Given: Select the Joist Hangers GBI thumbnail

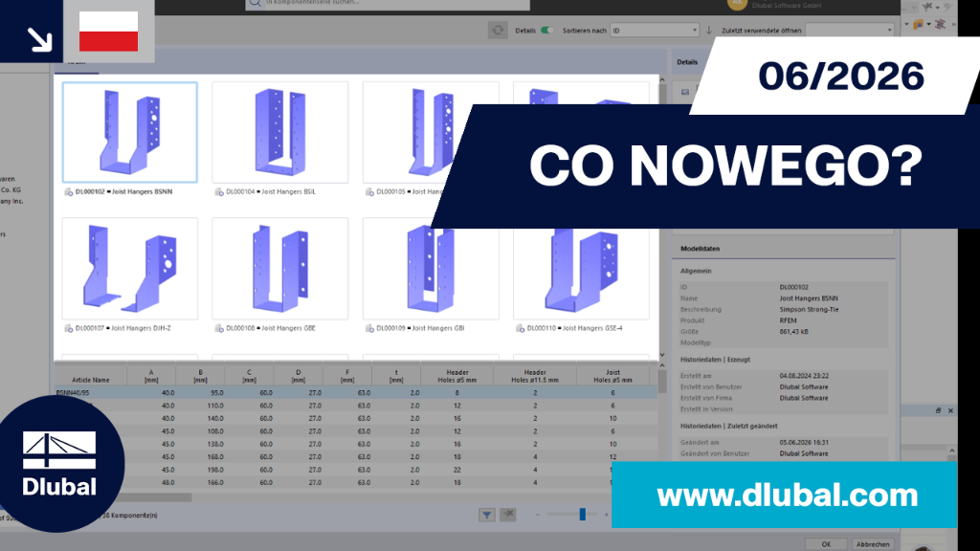Looking at the screenshot, I should 431,269.
